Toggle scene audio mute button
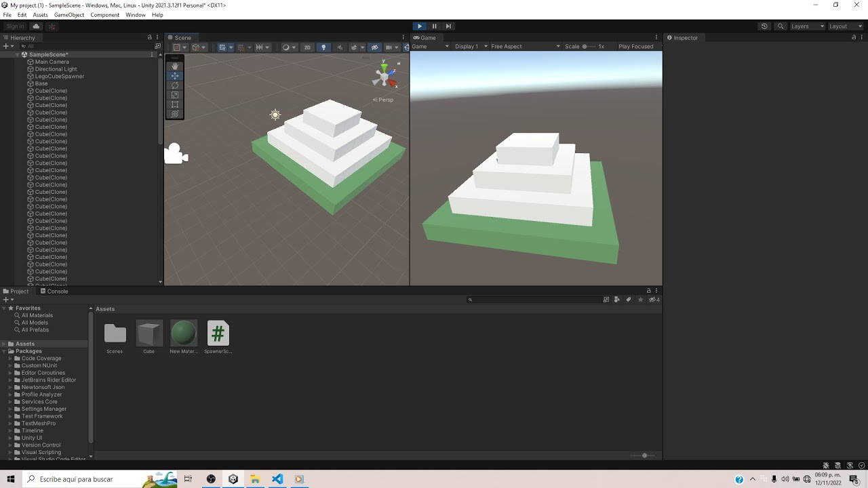 pyautogui.click(x=340, y=47)
